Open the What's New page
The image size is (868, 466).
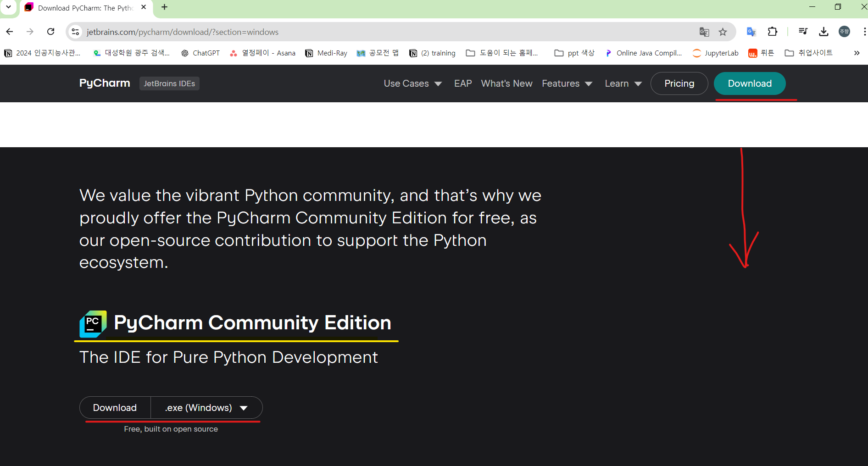pyautogui.click(x=506, y=83)
